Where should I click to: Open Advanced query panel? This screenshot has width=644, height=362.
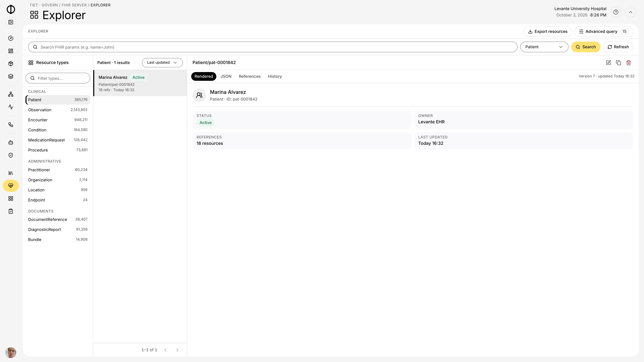pos(604,32)
